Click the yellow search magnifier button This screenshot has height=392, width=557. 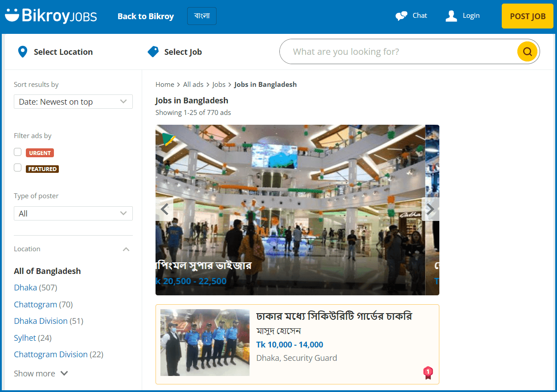point(528,51)
